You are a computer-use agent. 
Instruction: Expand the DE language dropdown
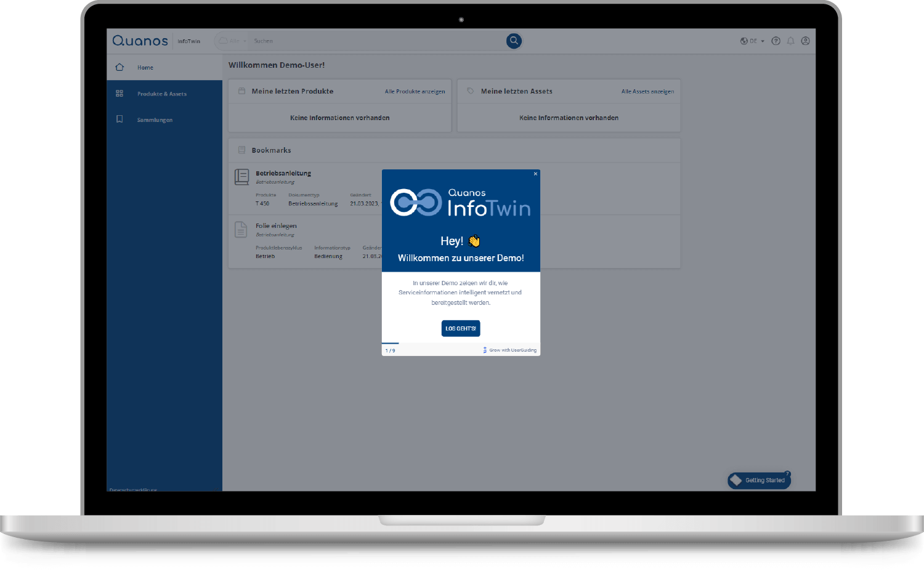tap(752, 41)
